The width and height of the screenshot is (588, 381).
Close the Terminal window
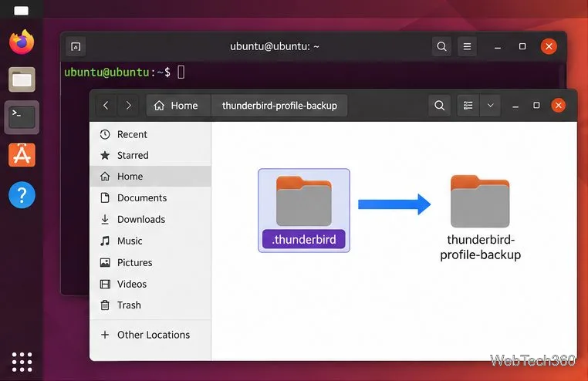click(x=549, y=46)
